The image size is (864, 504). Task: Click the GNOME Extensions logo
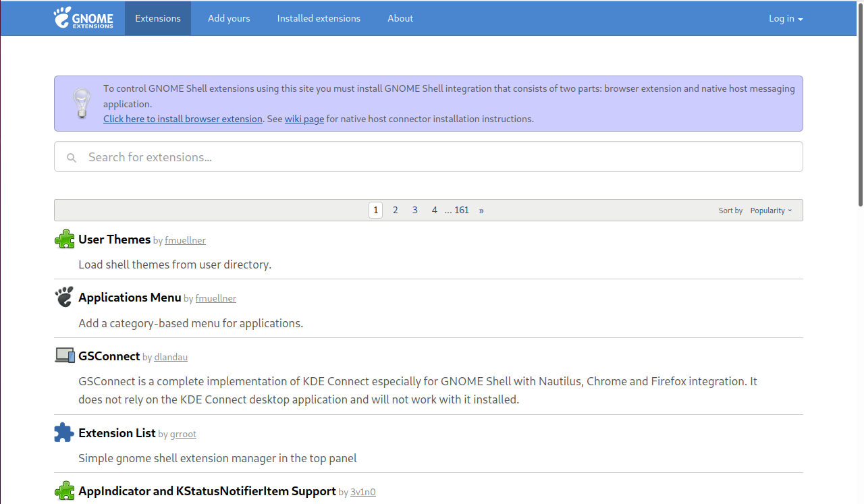pos(84,18)
